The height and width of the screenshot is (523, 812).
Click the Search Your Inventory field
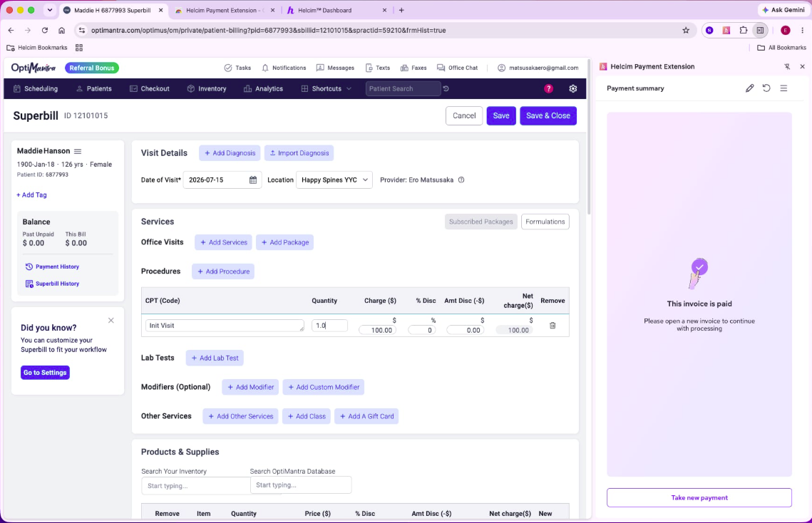pos(195,486)
